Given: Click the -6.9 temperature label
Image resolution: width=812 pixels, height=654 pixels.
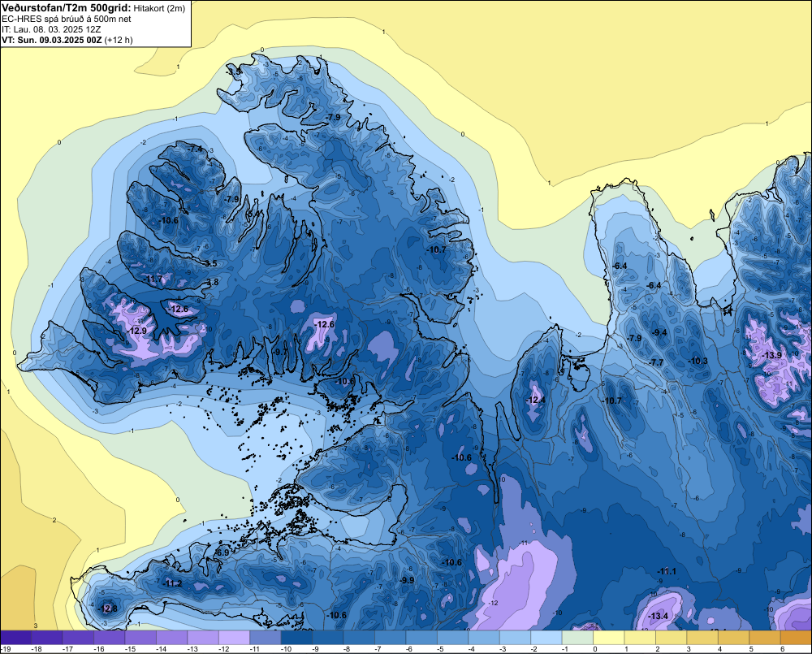Looking at the screenshot, I should pyautogui.click(x=221, y=552).
